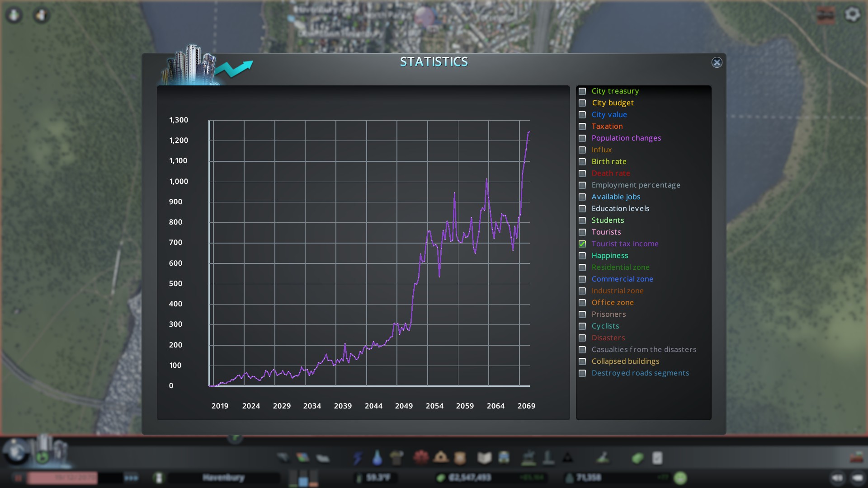This screenshot has width=868, height=488.
Task: Click the population count display
Action: pyautogui.click(x=617, y=478)
